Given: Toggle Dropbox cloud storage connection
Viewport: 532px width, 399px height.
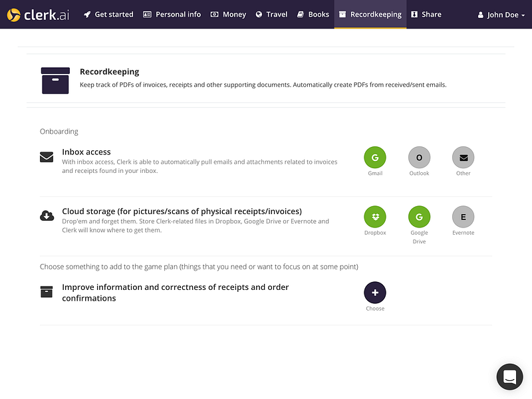Looking at the screenshot, I should (x=375, y=217).
